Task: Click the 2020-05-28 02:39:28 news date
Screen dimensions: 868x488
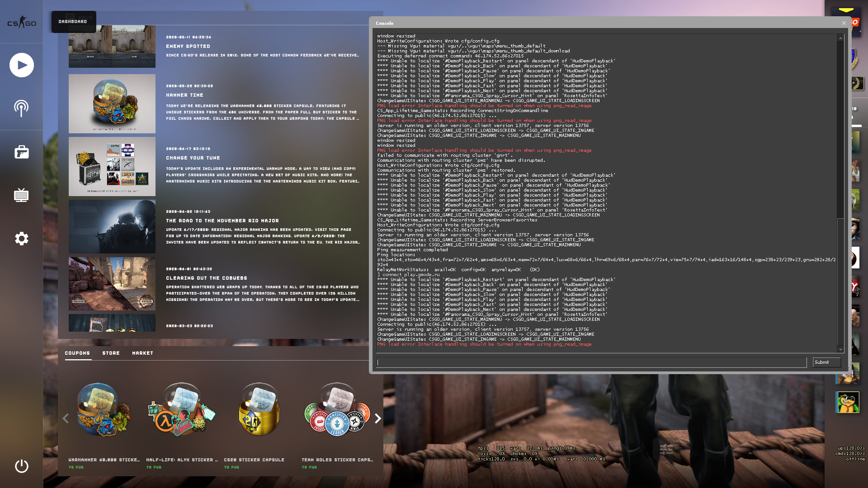Action: pyautogui.click(x=189, y=85)
